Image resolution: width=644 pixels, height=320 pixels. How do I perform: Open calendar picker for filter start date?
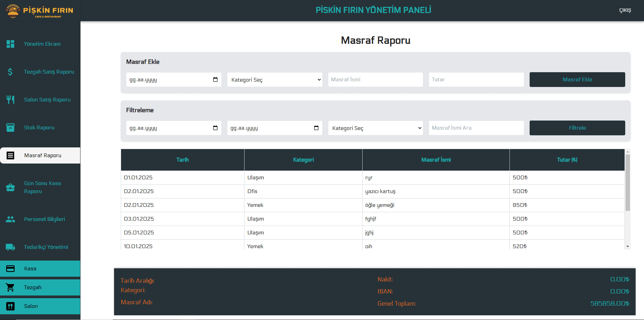point(215,128)
